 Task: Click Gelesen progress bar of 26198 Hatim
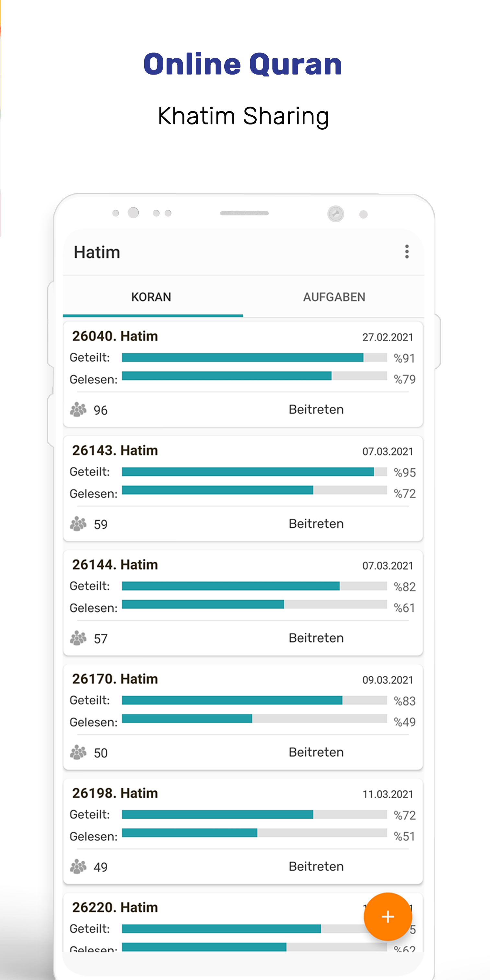(x=254, y=833)
